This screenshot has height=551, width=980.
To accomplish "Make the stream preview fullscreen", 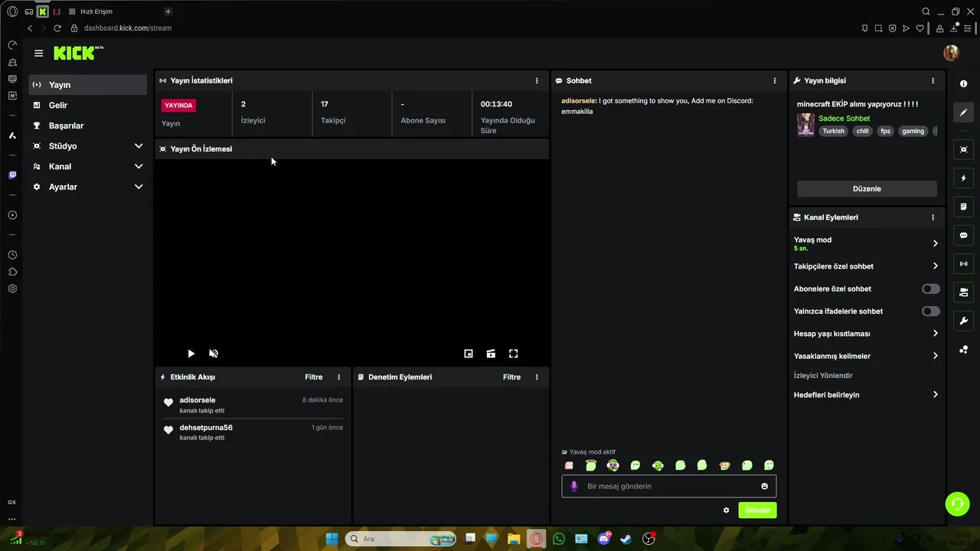I will 514,354.
